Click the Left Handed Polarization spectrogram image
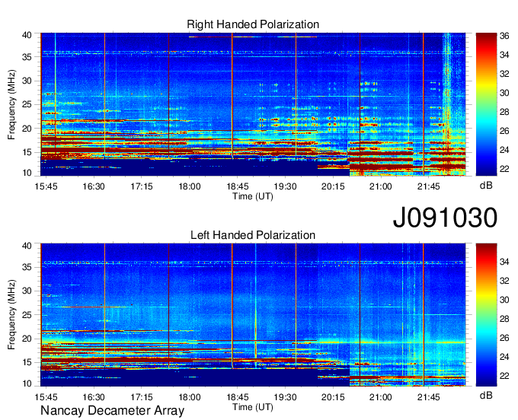Image resolution: width=518 pixels, height=420 pixels. click(x=253, y=315)
